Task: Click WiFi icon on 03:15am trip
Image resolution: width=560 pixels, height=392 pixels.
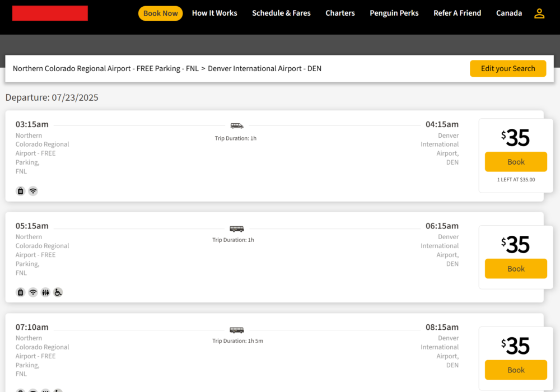Action: (x=33, y=191)
